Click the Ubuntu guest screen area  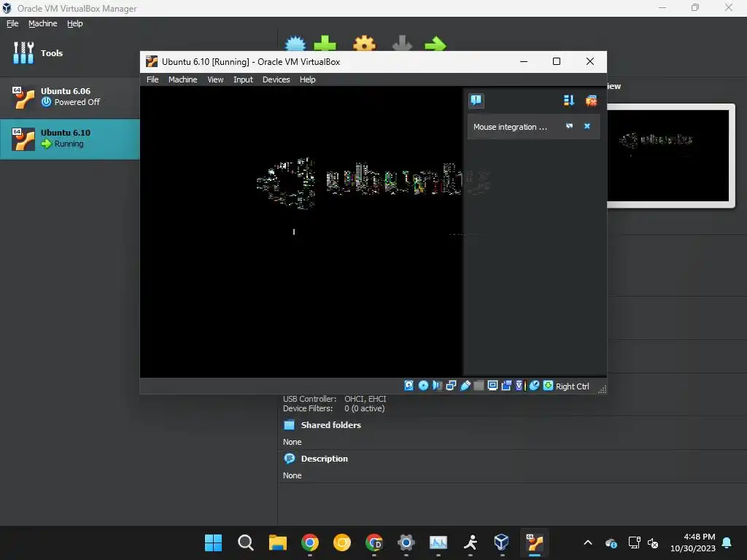pos(301,232)
